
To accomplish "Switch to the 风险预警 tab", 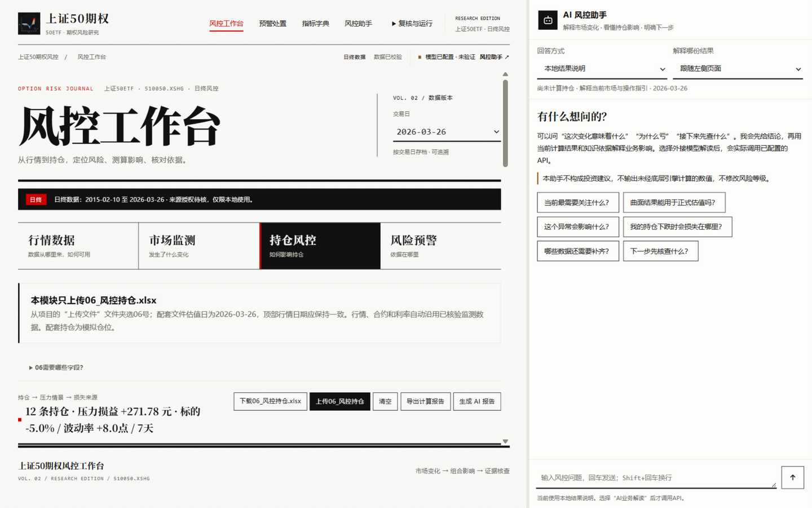I will (x=441, y=246).
